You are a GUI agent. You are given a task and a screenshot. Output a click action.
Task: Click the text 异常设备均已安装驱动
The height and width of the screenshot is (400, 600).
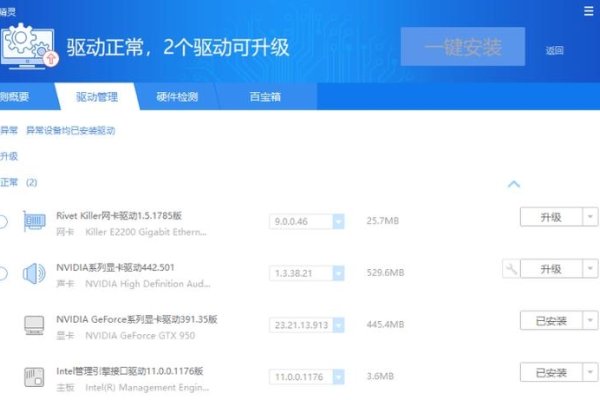point(70,131)
